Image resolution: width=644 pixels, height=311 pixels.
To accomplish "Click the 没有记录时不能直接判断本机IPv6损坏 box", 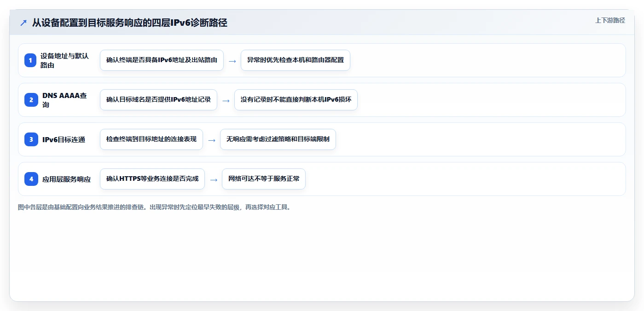I will coord(296,100).
